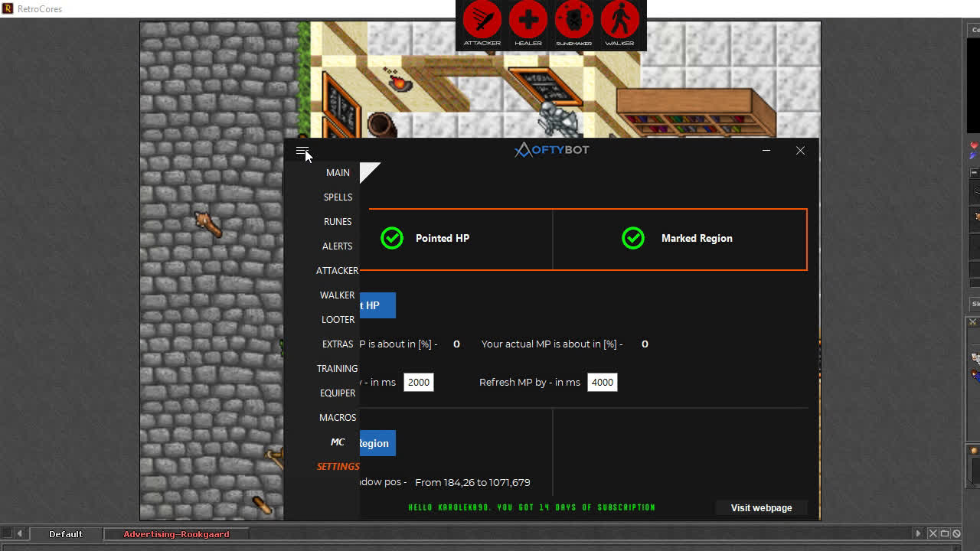Collapse the hamburger side menu
980x551 pixels.
(302, 151)
